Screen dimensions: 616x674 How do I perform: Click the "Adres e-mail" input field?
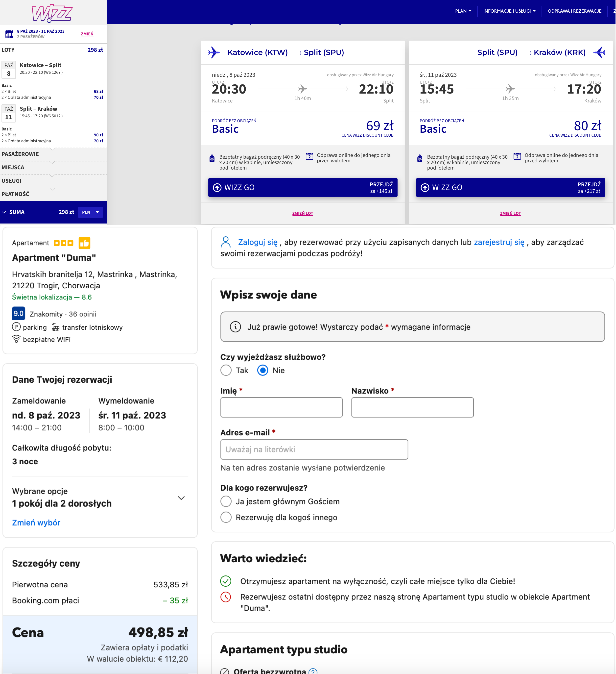(314, 449)
